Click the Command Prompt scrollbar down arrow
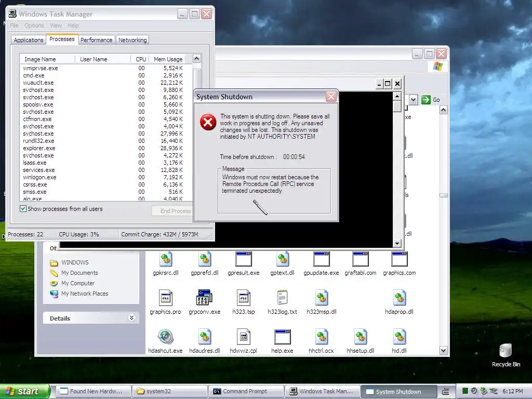This screenshot has height=399, width=532. tap(397, 243)
